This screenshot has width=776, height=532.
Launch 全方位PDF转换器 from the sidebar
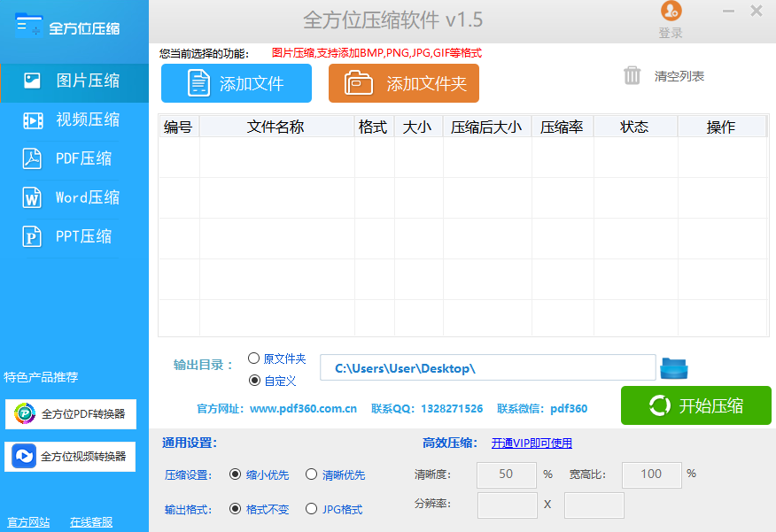tap(69, 415)
